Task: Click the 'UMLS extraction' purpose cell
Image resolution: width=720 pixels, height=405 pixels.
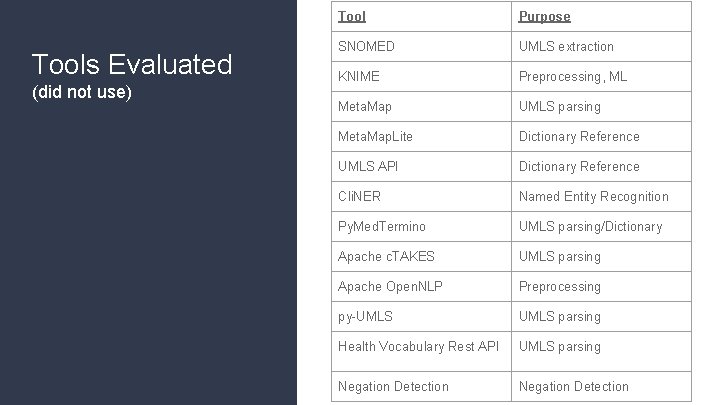Action: click(x=566, y=46)
